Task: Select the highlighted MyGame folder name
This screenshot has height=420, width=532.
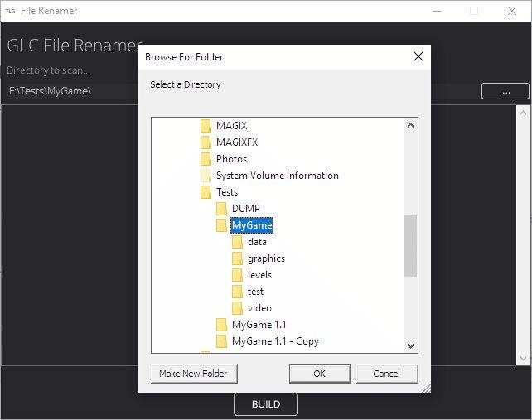Action: 252,225
